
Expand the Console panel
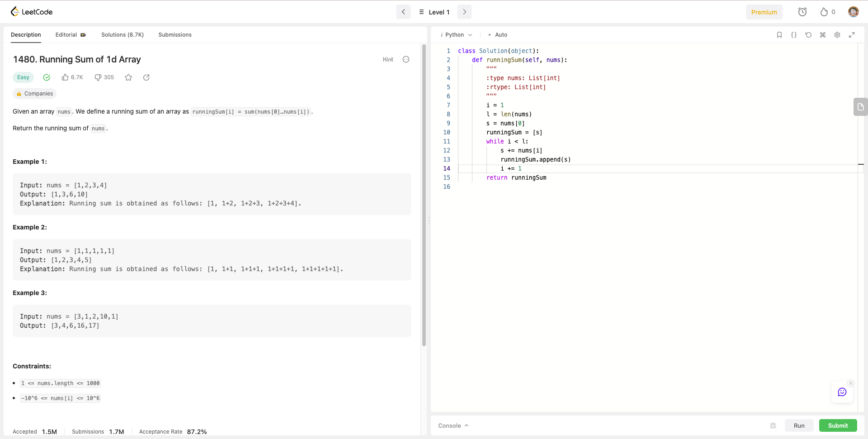[x=453, y=425]
